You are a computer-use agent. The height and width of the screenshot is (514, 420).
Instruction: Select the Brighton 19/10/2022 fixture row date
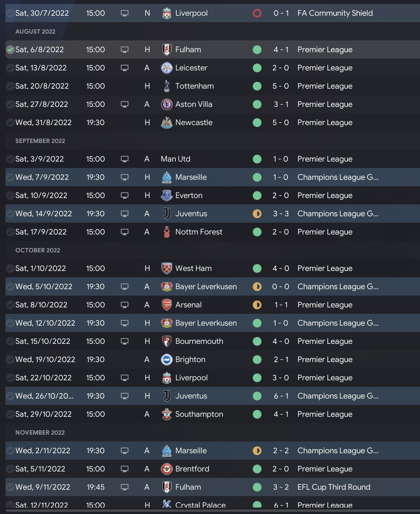point(45,360)
